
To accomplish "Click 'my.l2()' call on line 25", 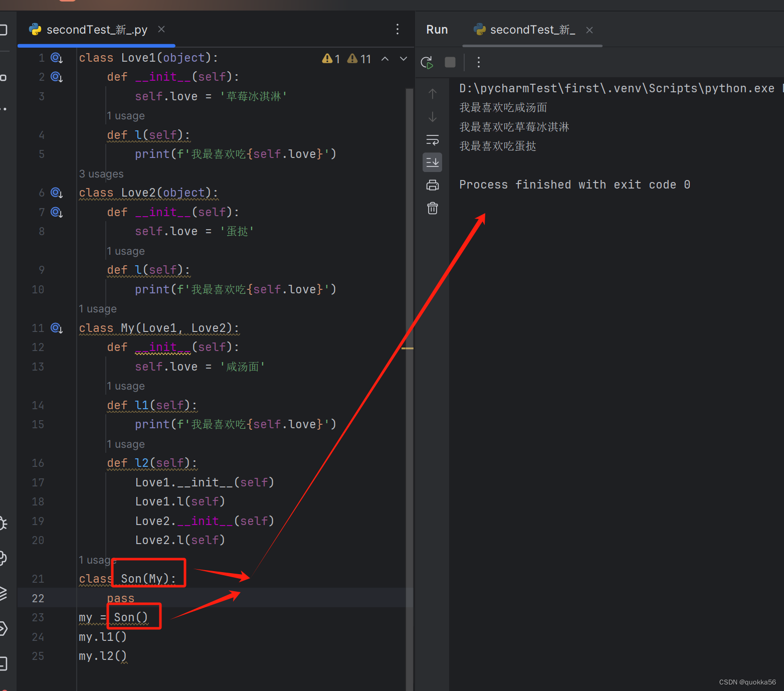I will click(103, 656).
